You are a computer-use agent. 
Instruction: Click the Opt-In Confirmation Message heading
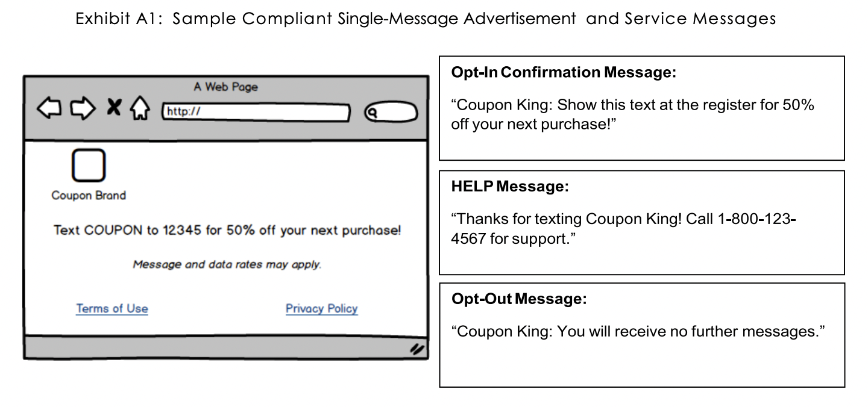click(x=564, y=73)
